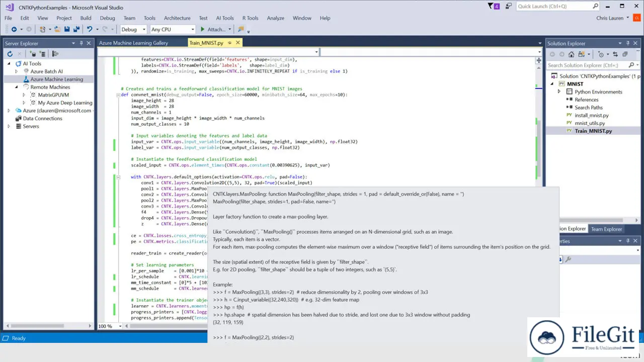Open the File menu

coord(9,18)
